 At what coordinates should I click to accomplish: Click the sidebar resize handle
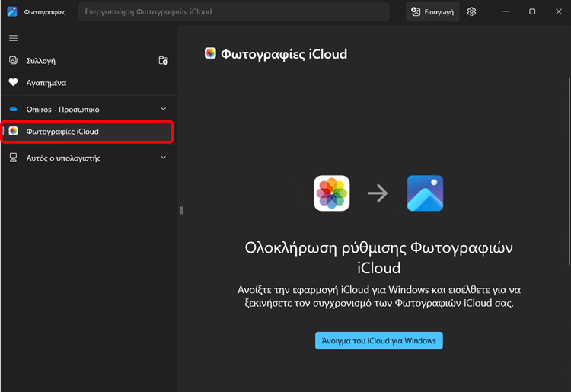[181, 210]
